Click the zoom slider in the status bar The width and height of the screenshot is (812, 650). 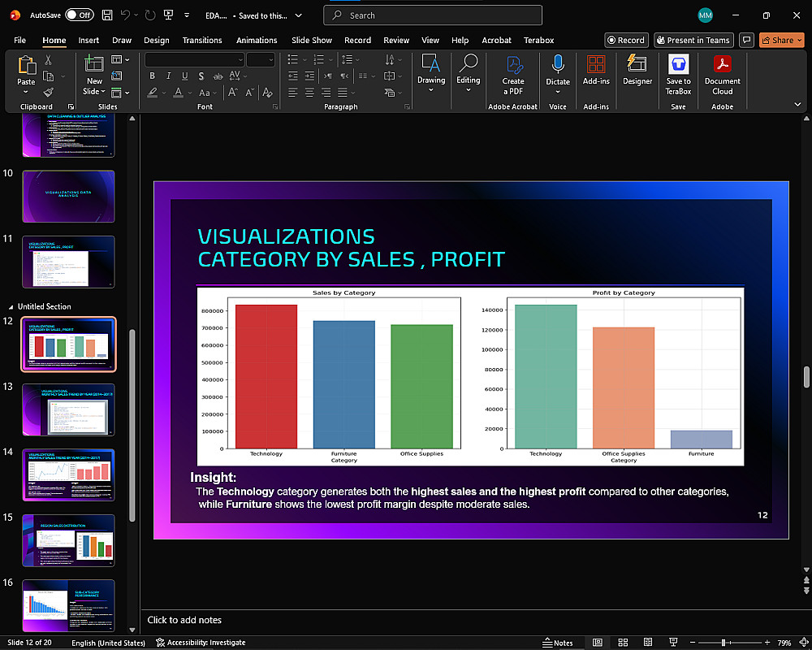coord(723,643)
